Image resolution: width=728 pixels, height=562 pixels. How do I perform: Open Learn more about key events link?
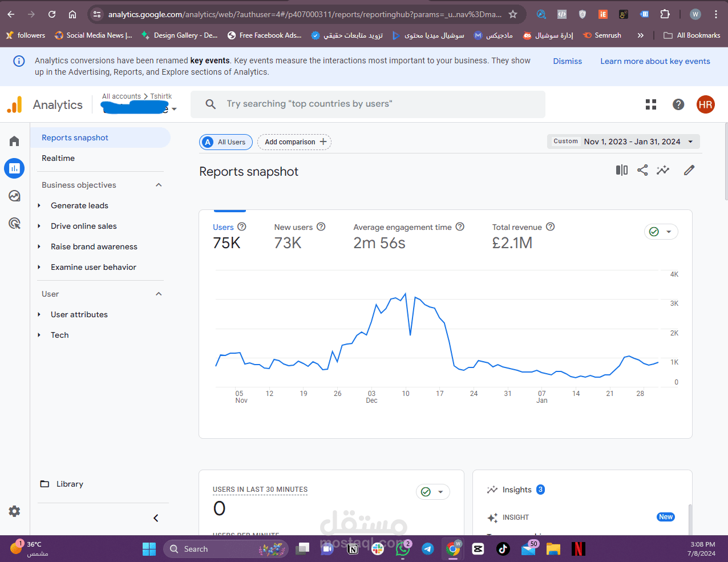click(655, 60)
